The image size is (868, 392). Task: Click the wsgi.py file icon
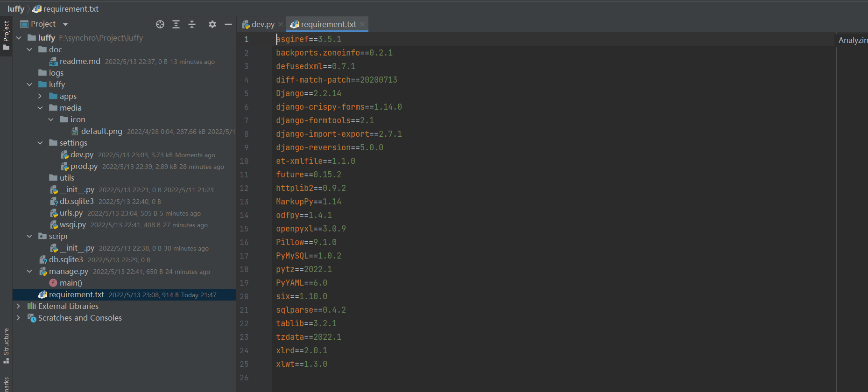click(54, 224)
